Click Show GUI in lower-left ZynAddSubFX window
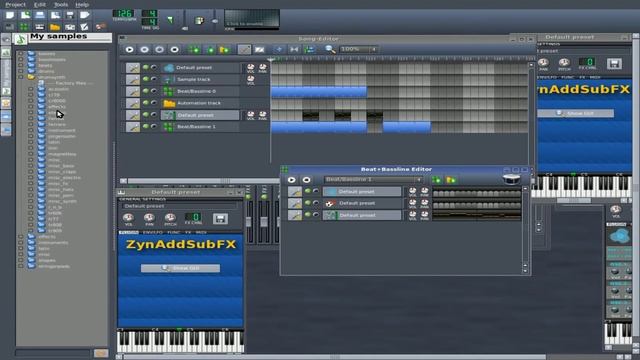640x360 pixels. pos(180,268)
